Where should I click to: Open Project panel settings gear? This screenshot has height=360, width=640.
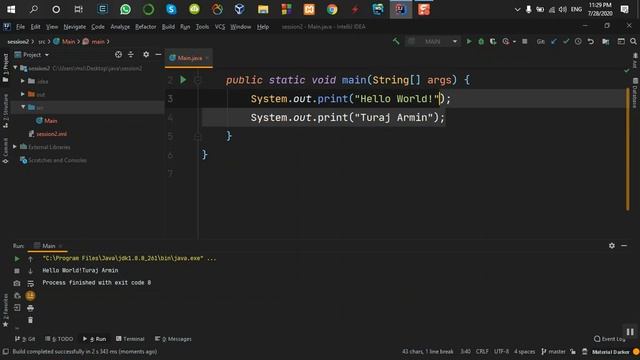click(146, 54)
